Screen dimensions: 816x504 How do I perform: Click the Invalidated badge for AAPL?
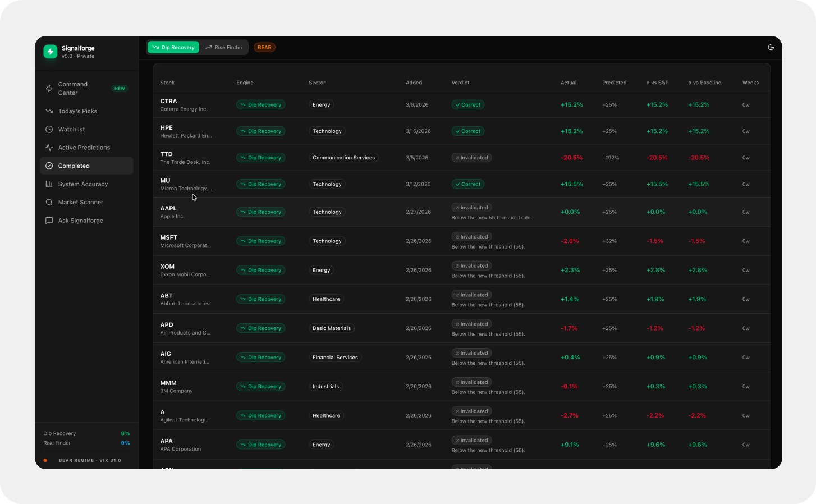pos(471,208)
